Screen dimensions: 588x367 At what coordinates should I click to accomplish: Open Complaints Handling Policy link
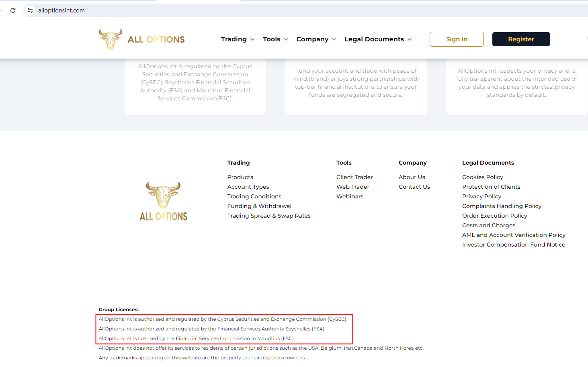click(x=502, y=206)
